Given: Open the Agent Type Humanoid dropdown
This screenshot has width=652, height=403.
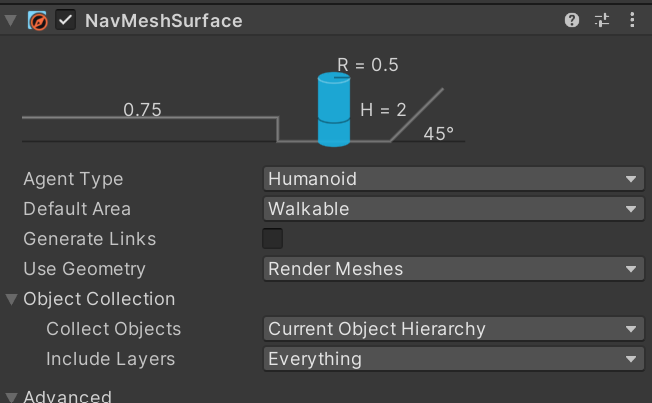Looking at the screenshot, I should tap(454, 179).
